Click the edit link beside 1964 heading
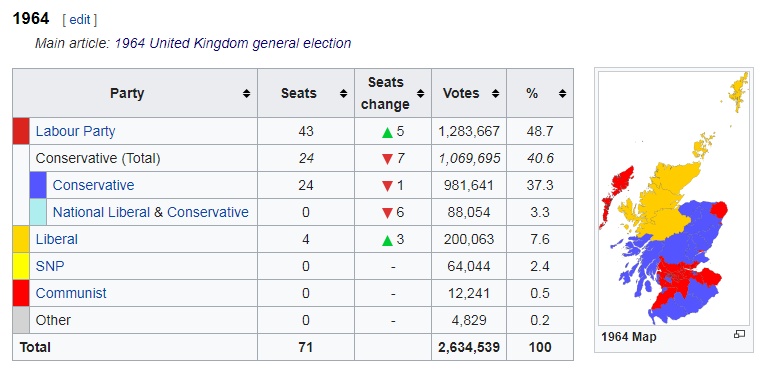 click(80, 19)
